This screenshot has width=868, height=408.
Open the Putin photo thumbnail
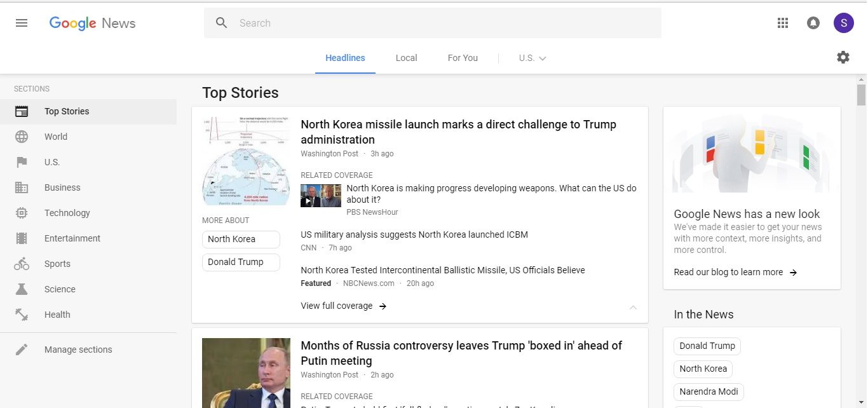[x=246, y=373]
